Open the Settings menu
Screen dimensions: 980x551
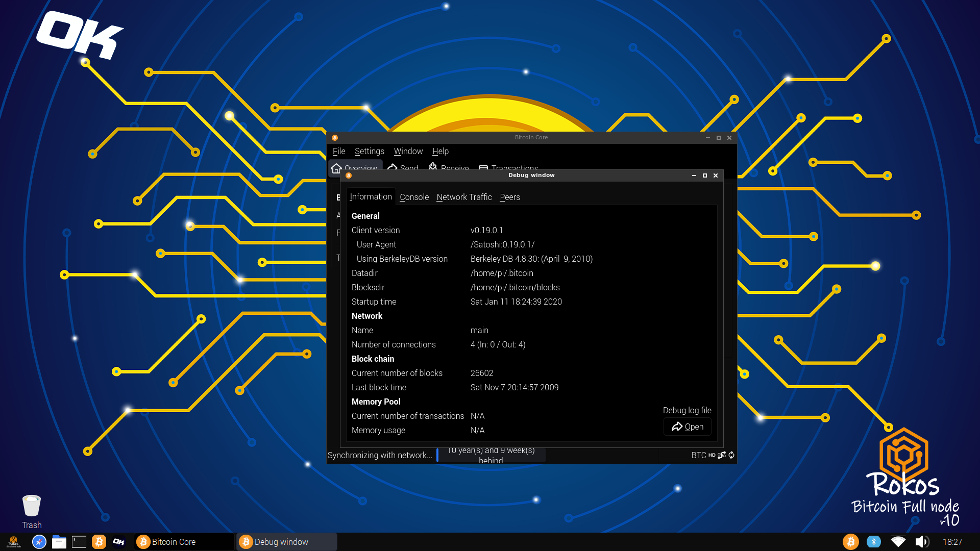(x=370, y=151)
